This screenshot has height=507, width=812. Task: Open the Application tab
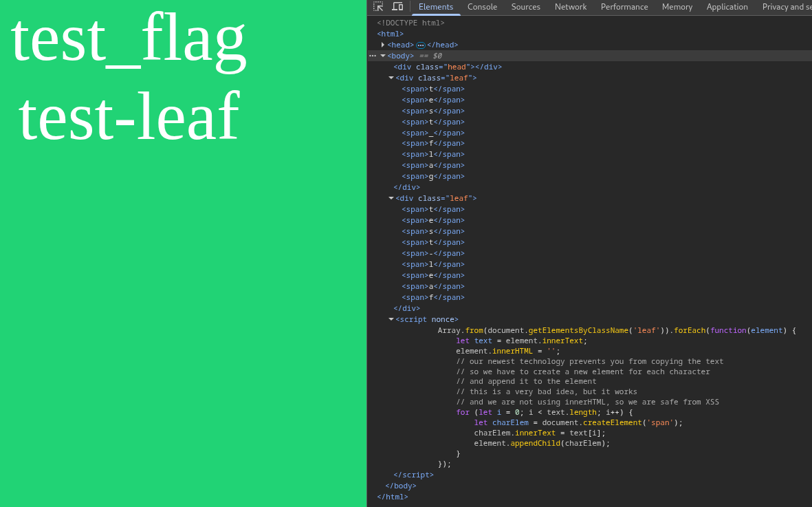(727, 7)
